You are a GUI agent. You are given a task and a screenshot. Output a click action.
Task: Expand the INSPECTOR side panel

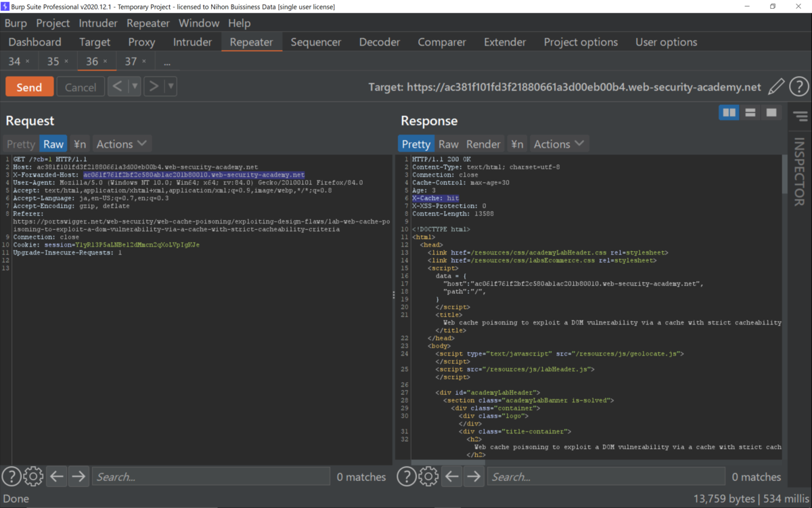tap(800, 171)
